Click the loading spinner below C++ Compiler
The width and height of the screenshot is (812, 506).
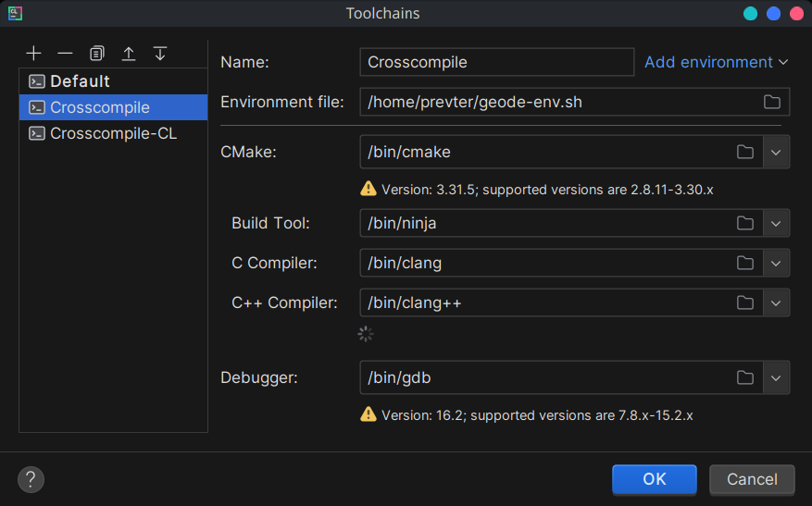(366, 334)
